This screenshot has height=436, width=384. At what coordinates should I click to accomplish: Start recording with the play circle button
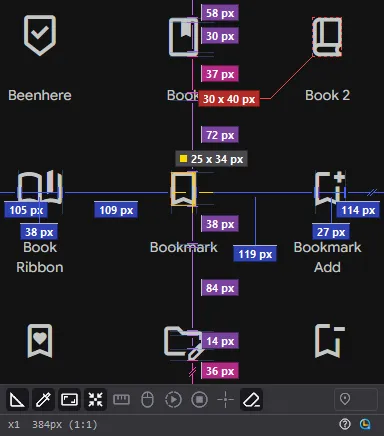tap(173, 399)
